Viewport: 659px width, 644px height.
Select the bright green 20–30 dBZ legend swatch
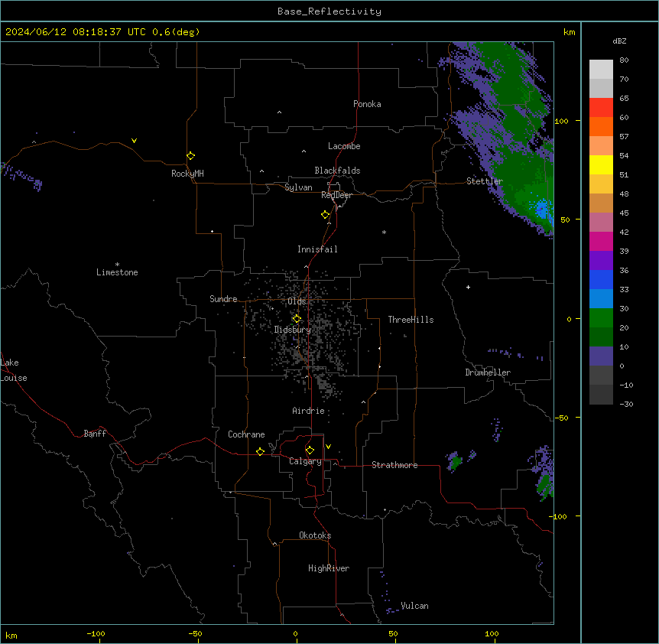601,318
